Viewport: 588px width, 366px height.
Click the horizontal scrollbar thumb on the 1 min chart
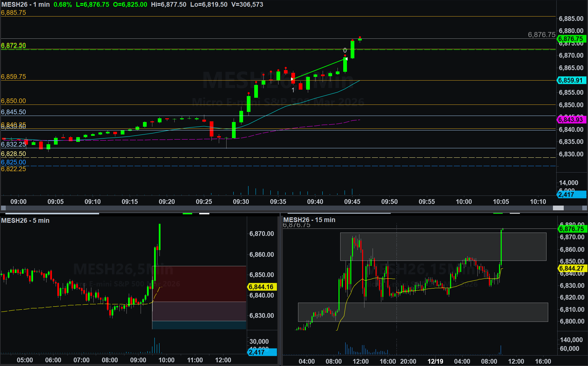click(558, 208)
